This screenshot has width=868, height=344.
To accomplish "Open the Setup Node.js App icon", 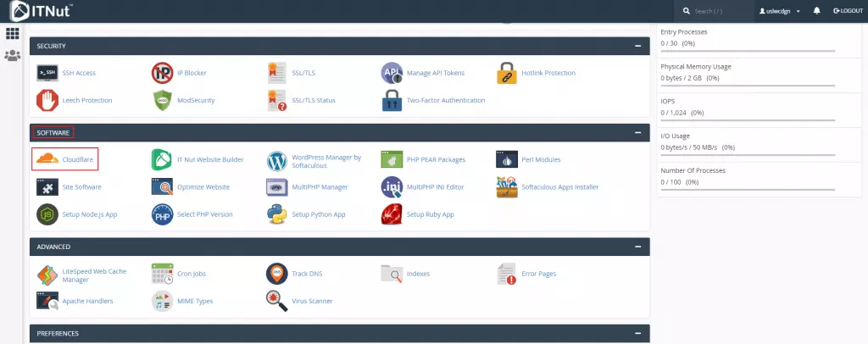I will [x=47, y=214].
